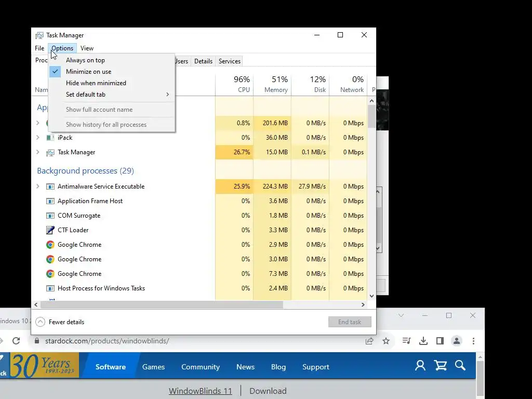
Task: Click the CTF Loader pencil icon
Action: tap(50, 230)
